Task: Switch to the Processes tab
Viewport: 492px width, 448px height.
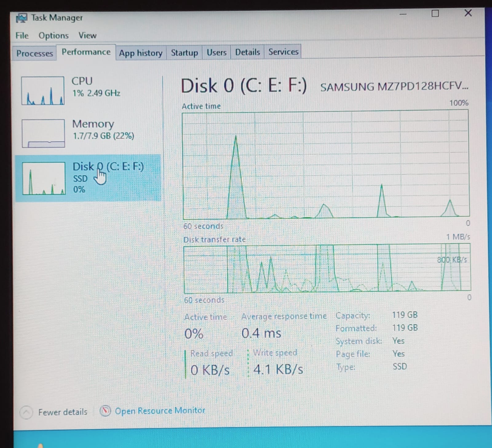Action: [34, 53]
